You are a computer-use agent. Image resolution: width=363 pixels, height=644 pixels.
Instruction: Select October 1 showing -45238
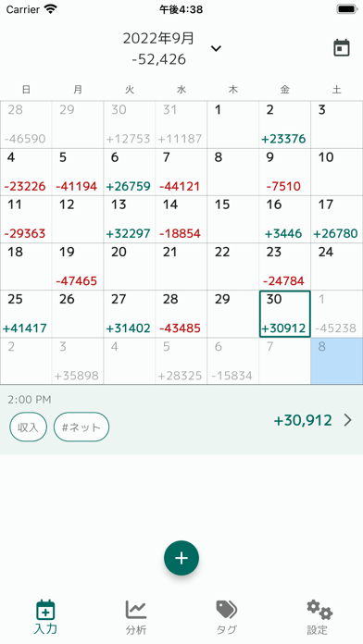(337, 315)
